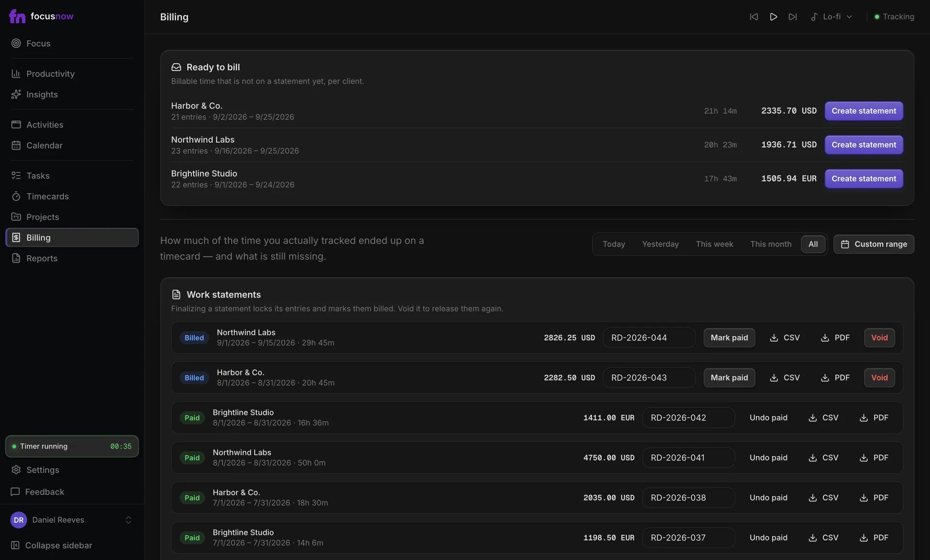Select Billing in the sidebar
Image resolution: width=930 pixels, height=560 pixels.
tap(72, 237)
